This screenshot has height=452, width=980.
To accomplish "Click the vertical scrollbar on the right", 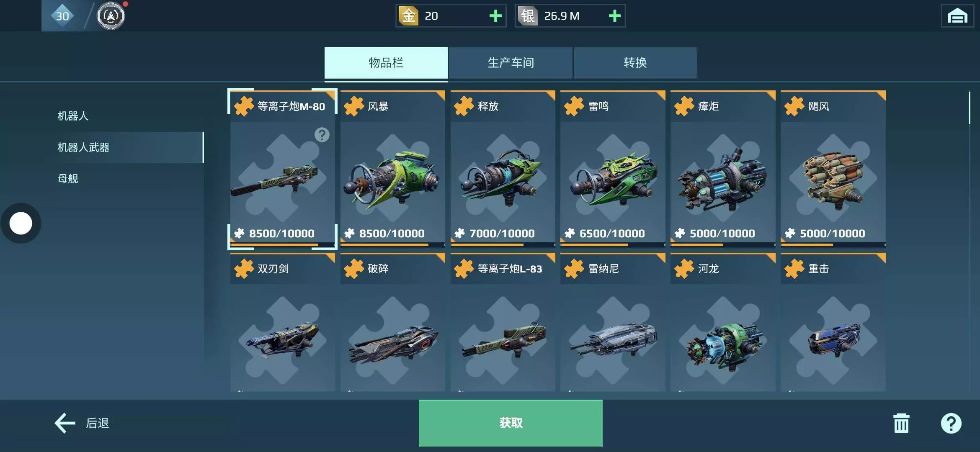I will pyautogui.click(x=969, y=108).
